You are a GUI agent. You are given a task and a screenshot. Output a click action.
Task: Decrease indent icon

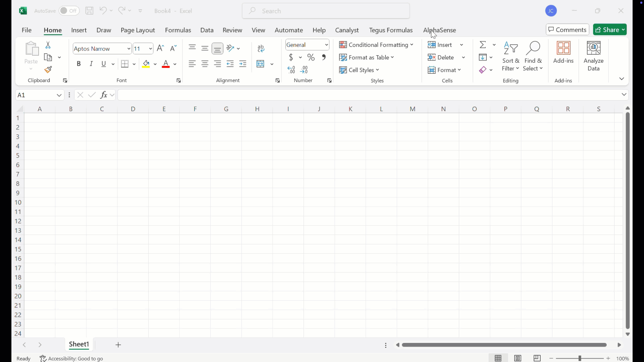coord(230,64)
